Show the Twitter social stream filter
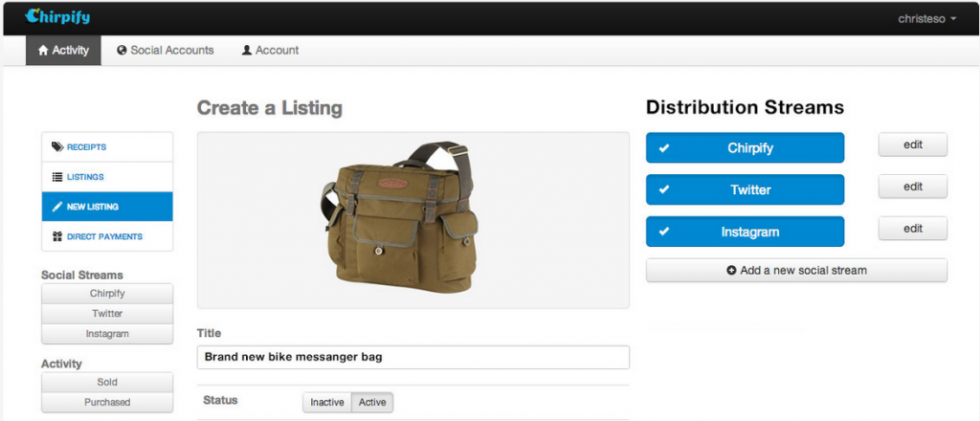 (x=107, y=314)
